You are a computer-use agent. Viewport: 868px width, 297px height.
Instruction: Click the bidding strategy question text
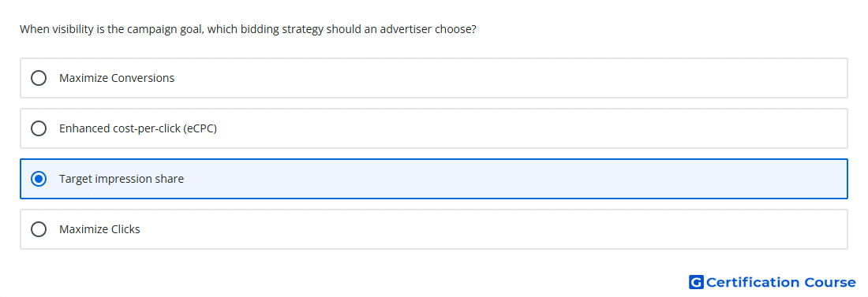pos(248,29)
